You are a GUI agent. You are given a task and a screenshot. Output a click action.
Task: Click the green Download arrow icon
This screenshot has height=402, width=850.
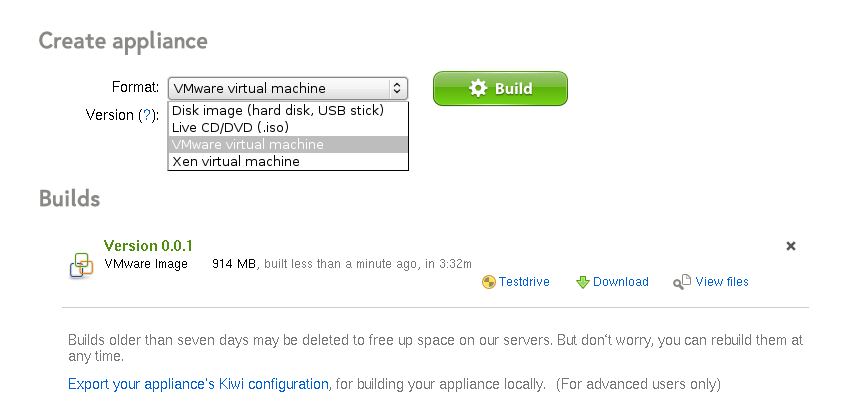[x=582, y=282]
